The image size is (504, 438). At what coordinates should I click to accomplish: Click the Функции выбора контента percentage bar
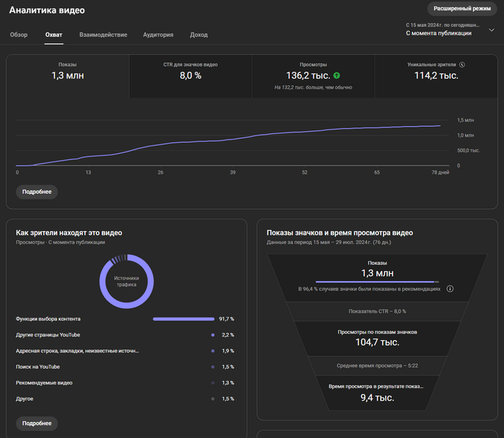(x=184, y=319)
